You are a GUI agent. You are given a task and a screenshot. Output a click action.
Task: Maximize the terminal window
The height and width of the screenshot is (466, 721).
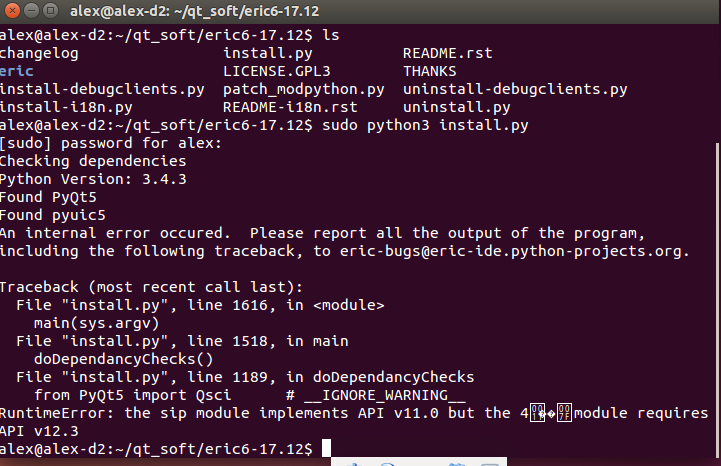click(x=51, y=10)
